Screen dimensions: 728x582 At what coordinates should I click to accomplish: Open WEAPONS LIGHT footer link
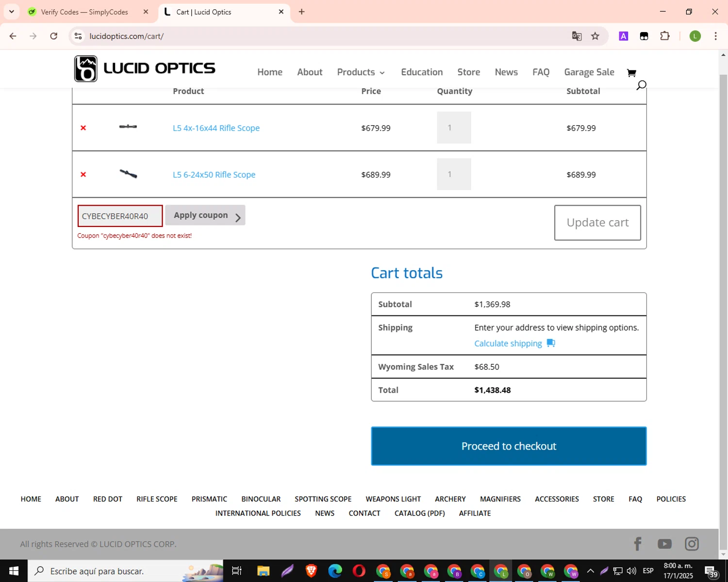coord(393,499)
